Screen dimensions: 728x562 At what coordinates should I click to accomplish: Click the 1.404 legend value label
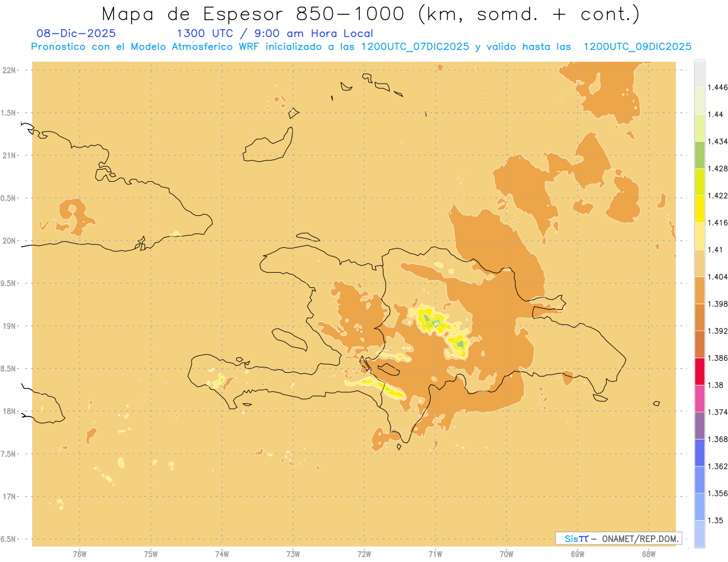716,276
